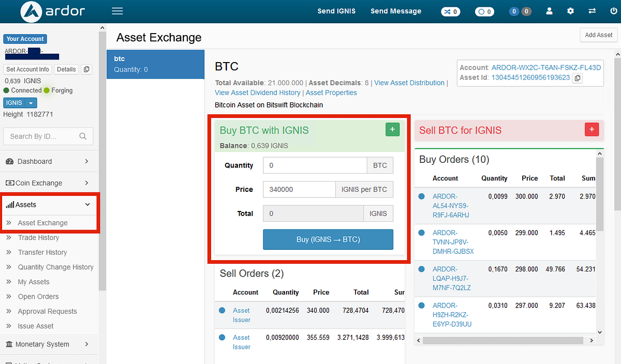Open My Assets in the sidebar
621x364 pixels.
(34, 282)
